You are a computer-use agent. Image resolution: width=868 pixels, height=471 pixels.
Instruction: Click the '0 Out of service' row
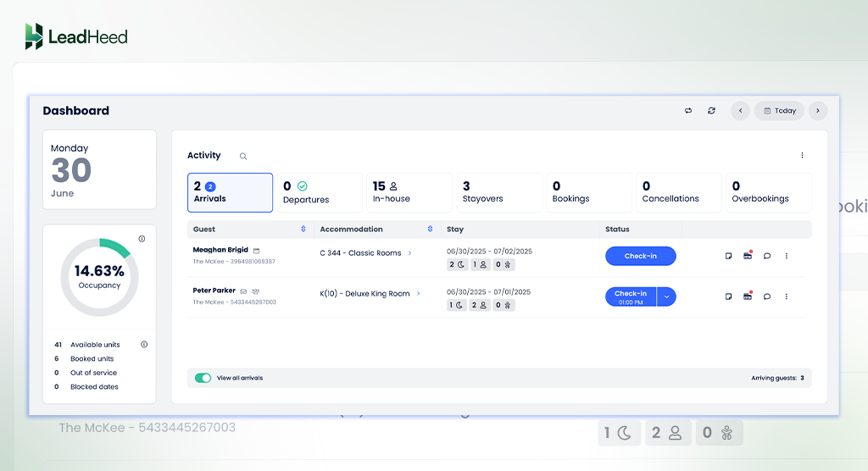pyautogui.click(x=86, y=373)
